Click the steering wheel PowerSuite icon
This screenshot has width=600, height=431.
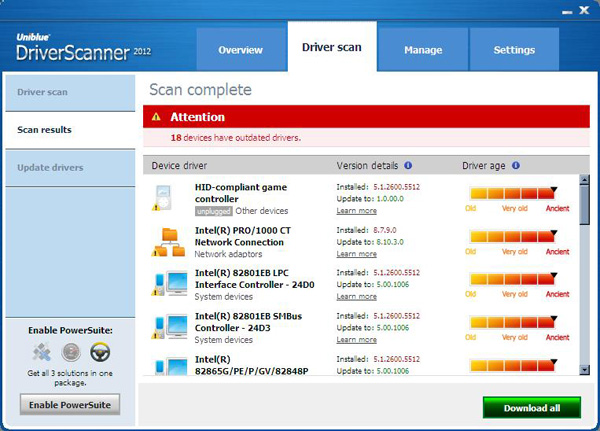(100, 352)
